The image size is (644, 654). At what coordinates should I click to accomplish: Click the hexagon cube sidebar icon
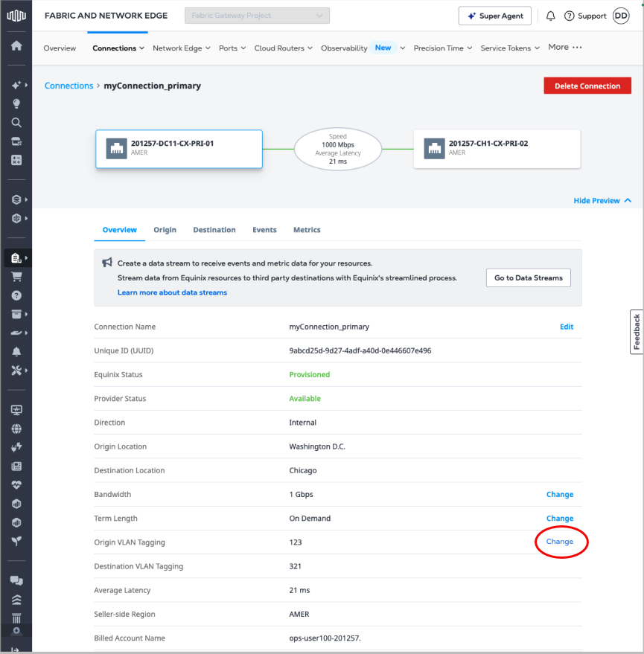[16, 218]
